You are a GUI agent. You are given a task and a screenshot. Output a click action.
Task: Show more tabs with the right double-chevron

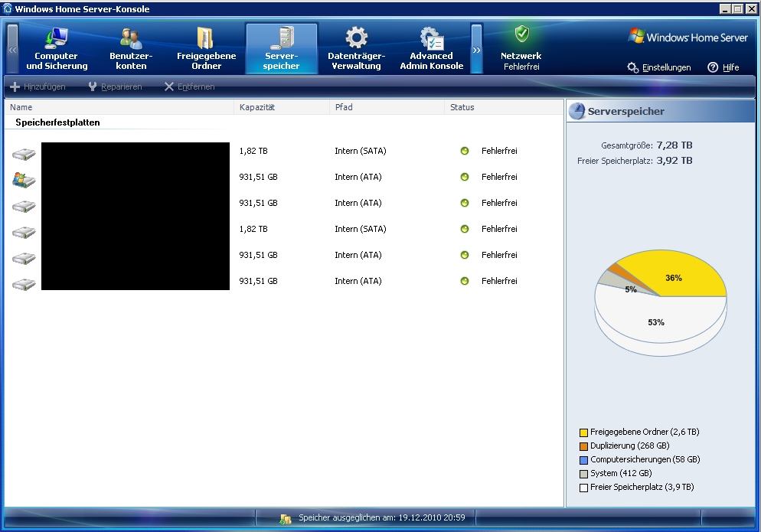pyautogui.click(x=477, y=49)
